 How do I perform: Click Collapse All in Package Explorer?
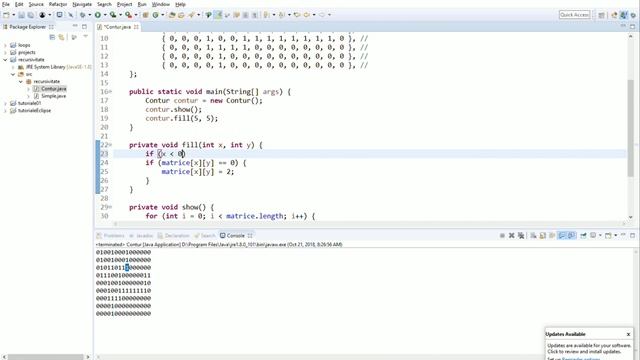pyautogui.click(x=52, y=37)
